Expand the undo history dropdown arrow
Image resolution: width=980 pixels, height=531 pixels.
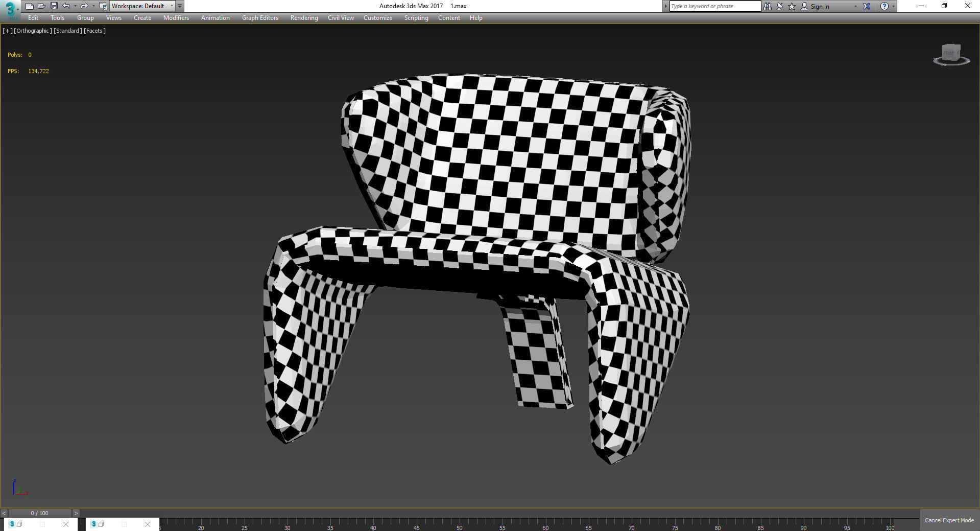[75, 6]
